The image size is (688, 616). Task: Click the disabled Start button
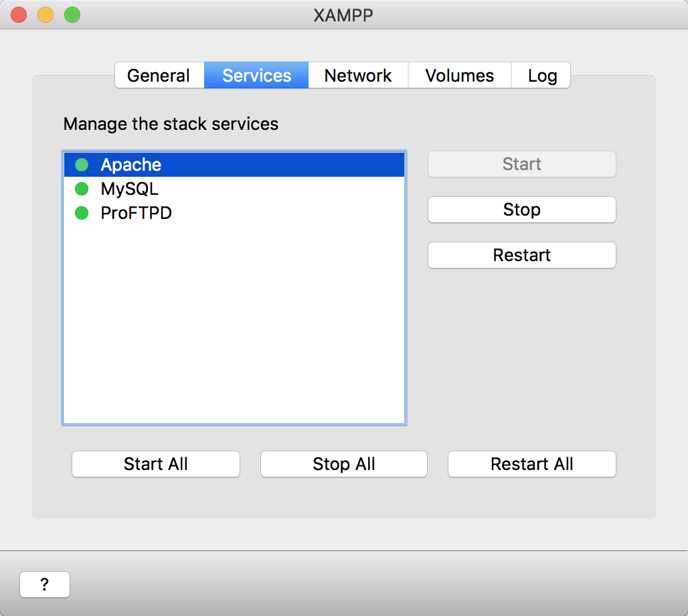pyautogui.click(x=522, y=164)
